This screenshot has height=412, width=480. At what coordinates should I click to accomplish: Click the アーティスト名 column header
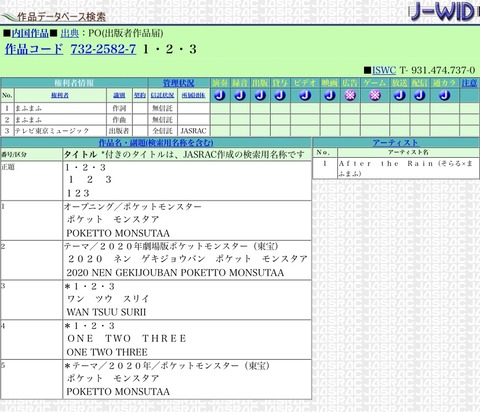[x=408, y=153]
